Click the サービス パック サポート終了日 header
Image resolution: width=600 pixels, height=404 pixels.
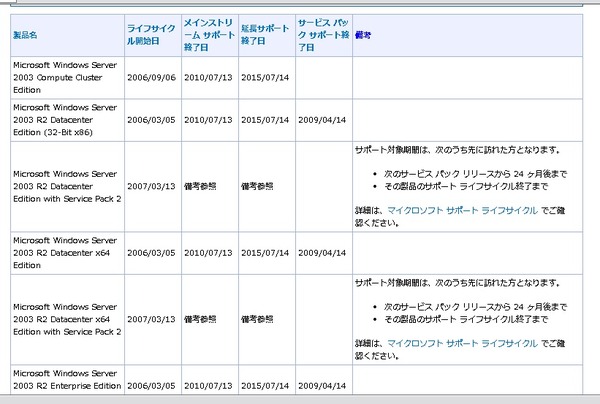click(323, 35)
